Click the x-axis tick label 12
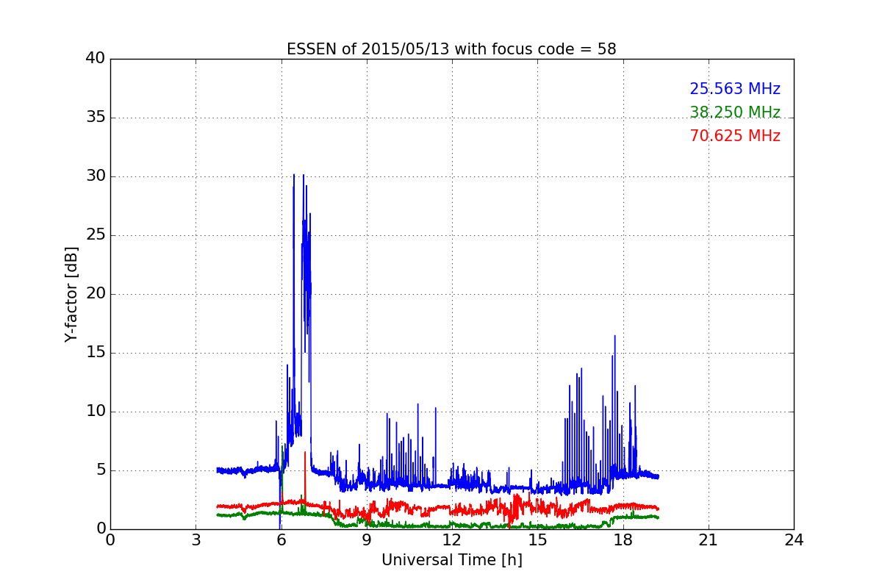Viewport: 882px width, 588px height. coord(451,540)
